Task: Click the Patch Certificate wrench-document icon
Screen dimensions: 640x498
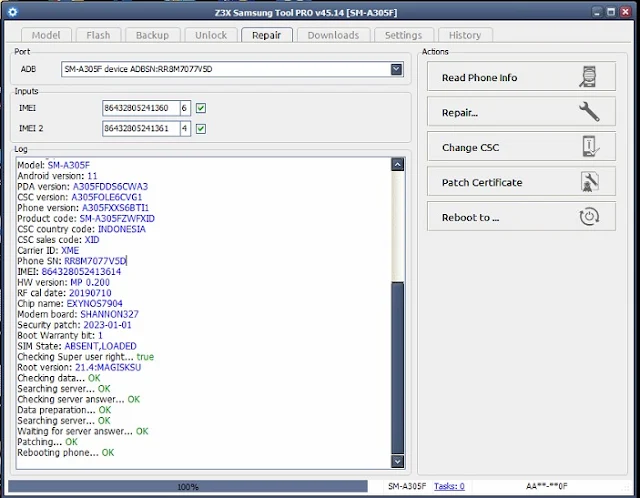Action: [589, 182]
